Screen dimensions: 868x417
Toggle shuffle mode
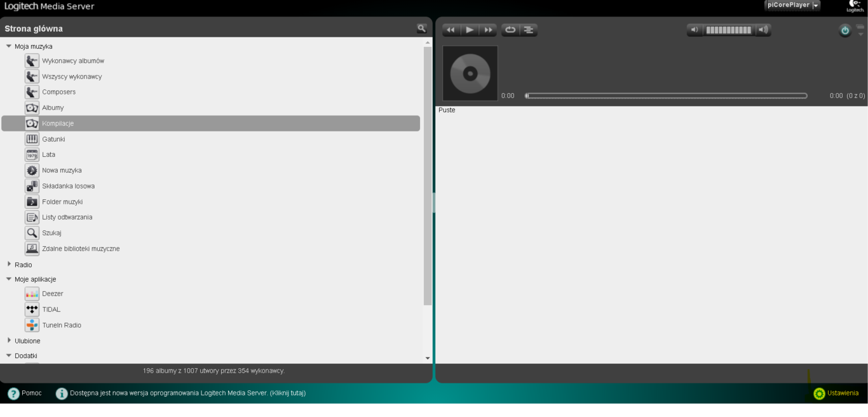529,30
